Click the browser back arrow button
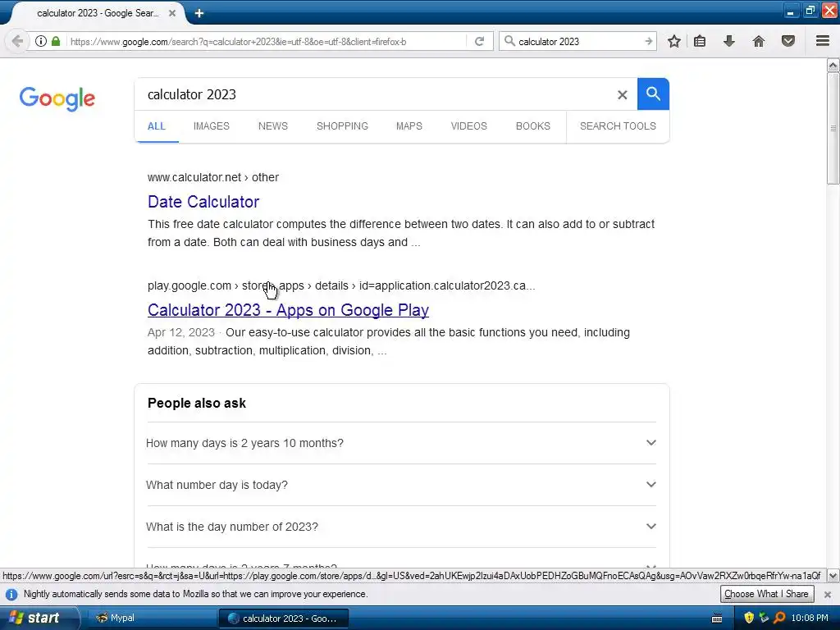Screen dimensions: 840x630 click(17, 41)
